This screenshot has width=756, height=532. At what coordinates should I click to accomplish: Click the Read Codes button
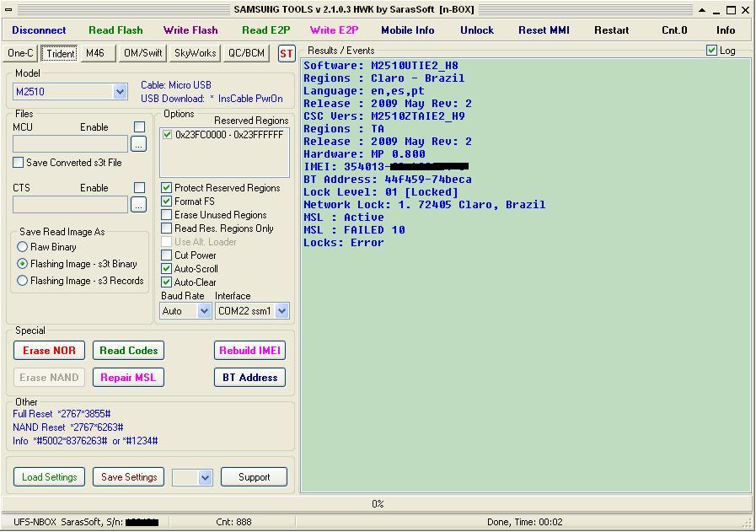(x=128, y=351)
